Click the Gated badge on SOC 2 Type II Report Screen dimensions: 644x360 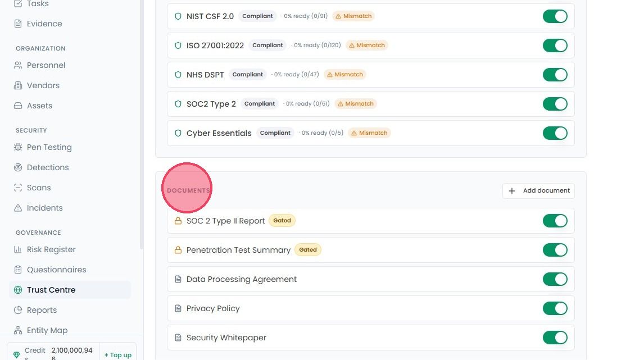point(282,220)
